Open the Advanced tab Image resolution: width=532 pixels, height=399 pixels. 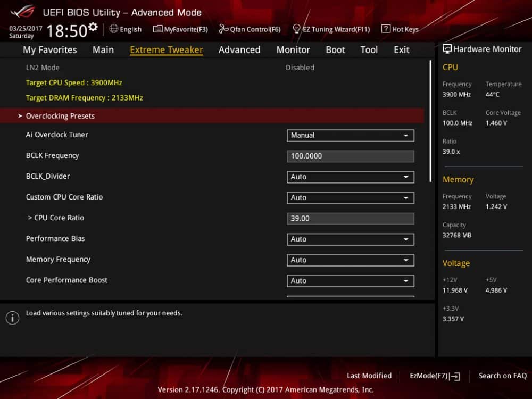[x=239, y=50]
